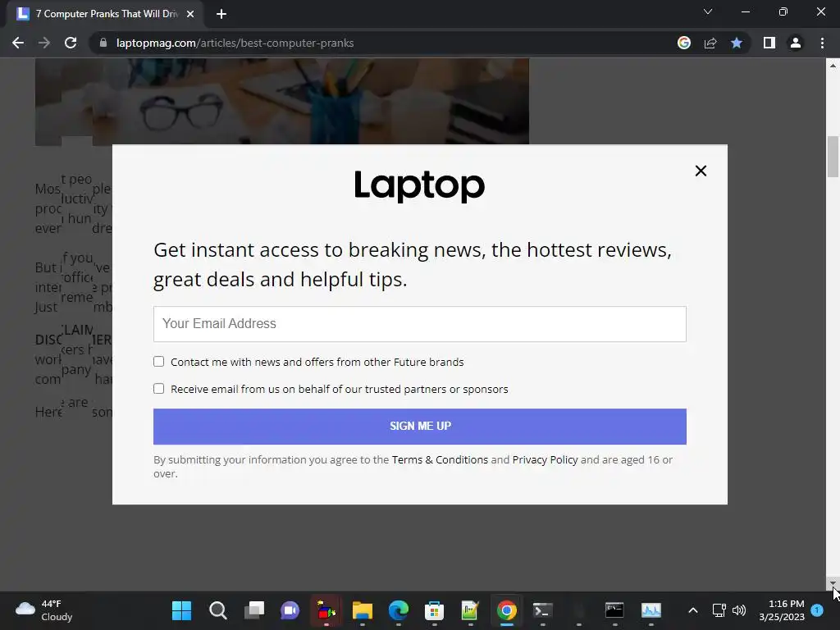This screenshot has width=840, height=630.
Task: Click the Your Email Address field
Action: [419, 323]
